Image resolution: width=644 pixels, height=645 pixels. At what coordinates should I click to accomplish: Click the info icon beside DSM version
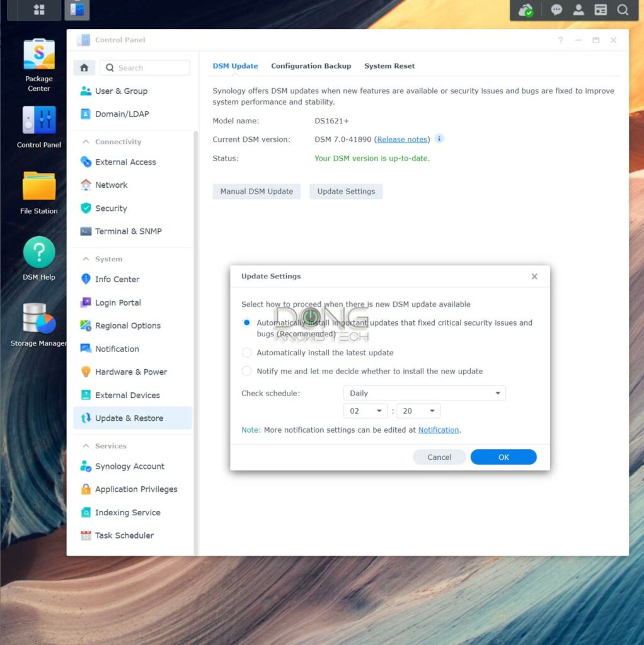[x=439, y=139]
